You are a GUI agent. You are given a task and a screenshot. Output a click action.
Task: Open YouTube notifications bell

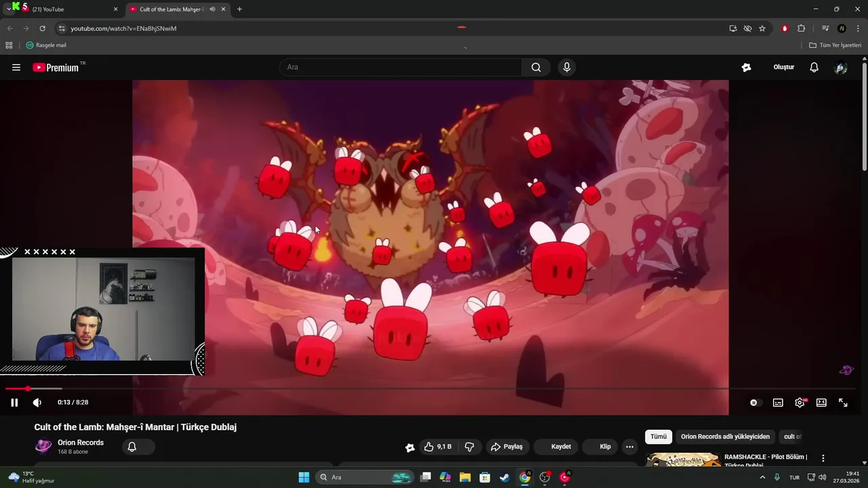[x=814, y=67]
